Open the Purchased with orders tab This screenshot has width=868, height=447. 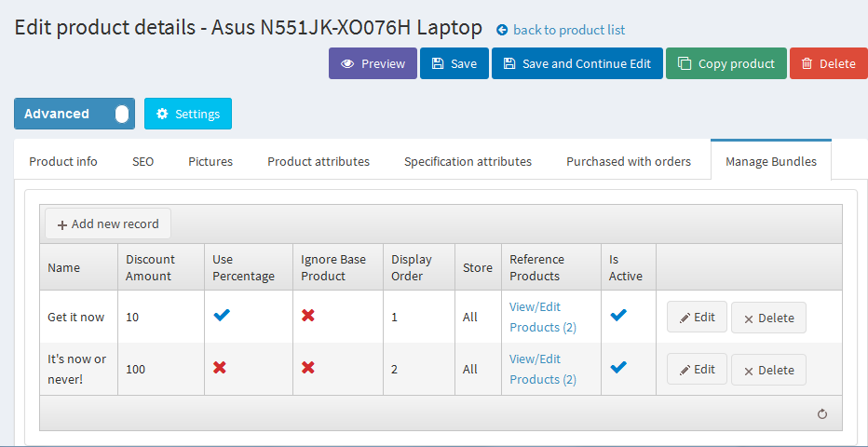tap(629, 161)
